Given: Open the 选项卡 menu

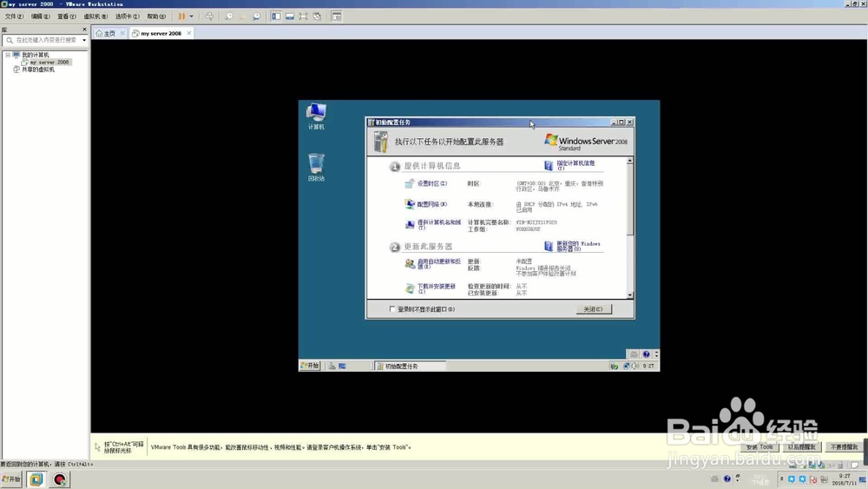Looking at the screenshot, I should click(x=128, y=17).
